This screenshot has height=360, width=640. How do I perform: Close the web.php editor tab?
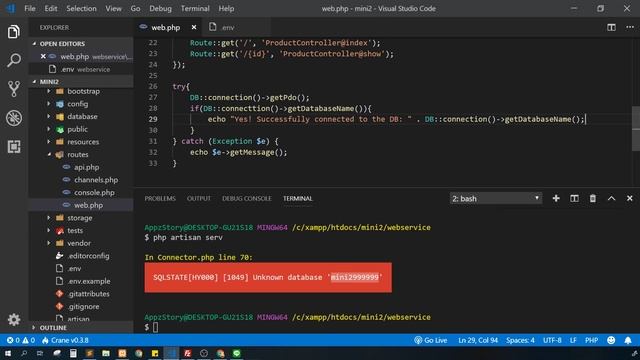[194, 27]
